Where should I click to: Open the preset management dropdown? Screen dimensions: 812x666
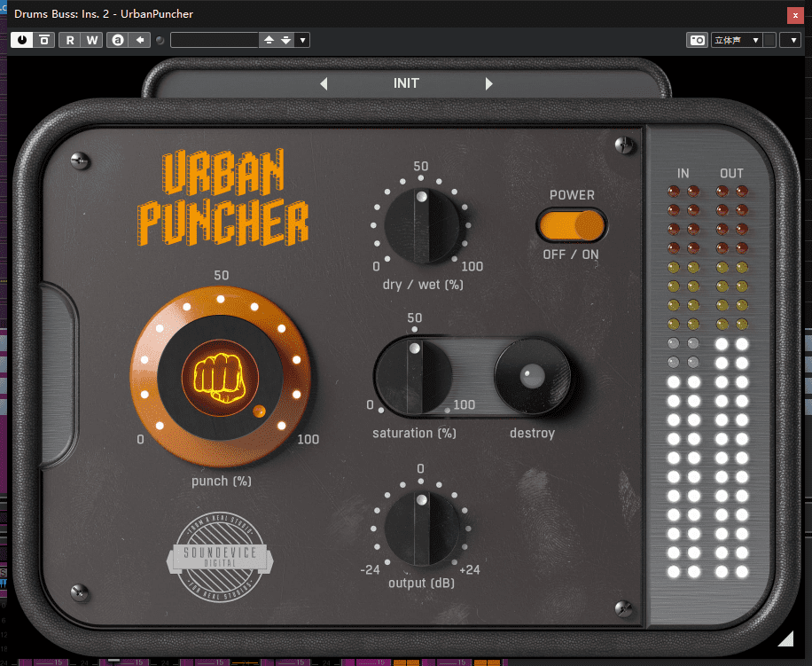click(x=302, y=40)
